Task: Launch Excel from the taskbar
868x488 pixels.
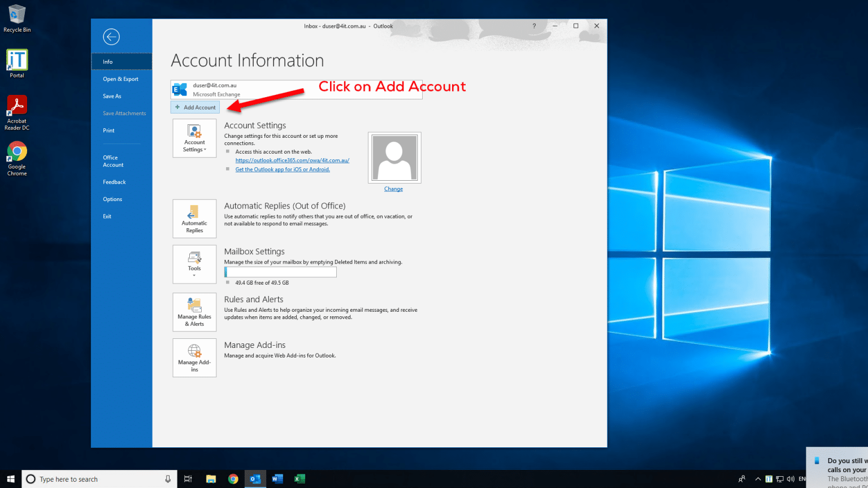Action: 300,478
